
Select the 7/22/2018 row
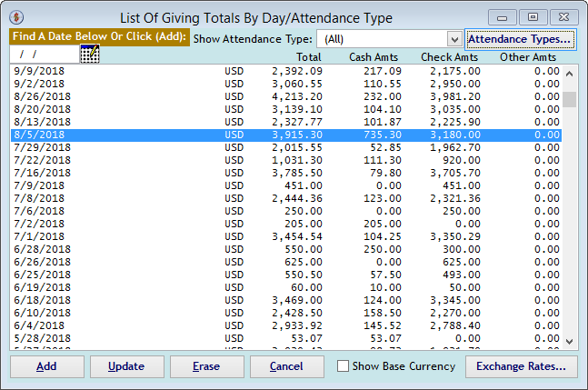click(285, 161)
